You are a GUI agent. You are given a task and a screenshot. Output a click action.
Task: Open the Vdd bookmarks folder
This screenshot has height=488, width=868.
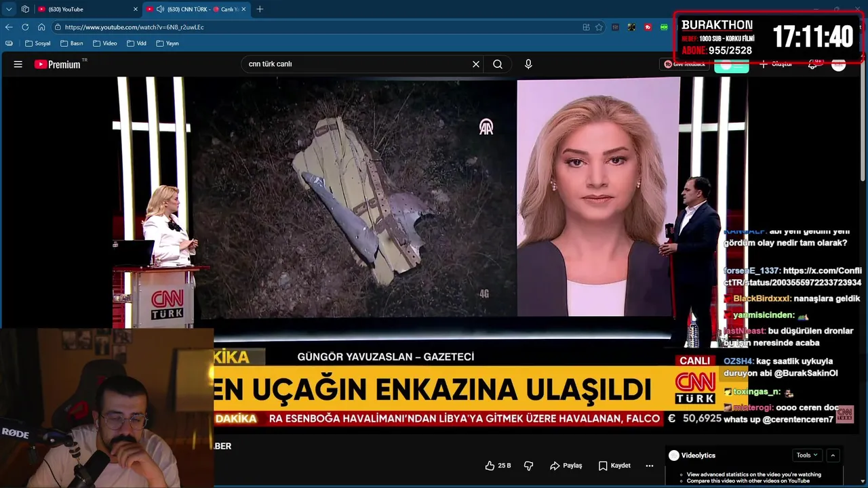(136, 43)
